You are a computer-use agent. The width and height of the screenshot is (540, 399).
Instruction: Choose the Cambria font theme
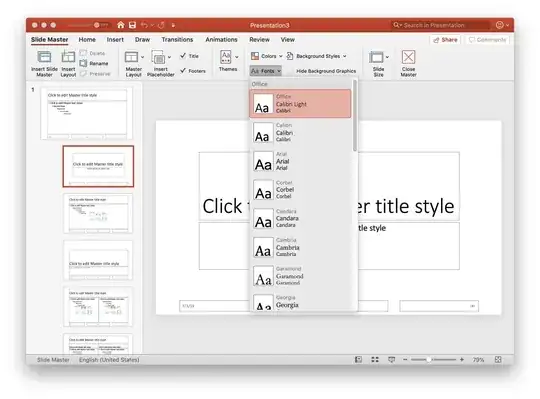pyautogui.click(x=300, y=247)
